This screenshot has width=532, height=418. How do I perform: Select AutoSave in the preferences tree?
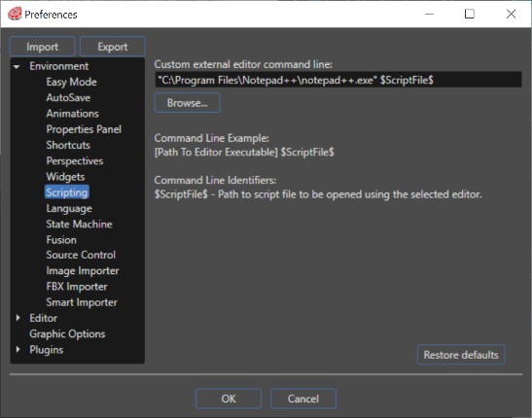pos(68,97)
